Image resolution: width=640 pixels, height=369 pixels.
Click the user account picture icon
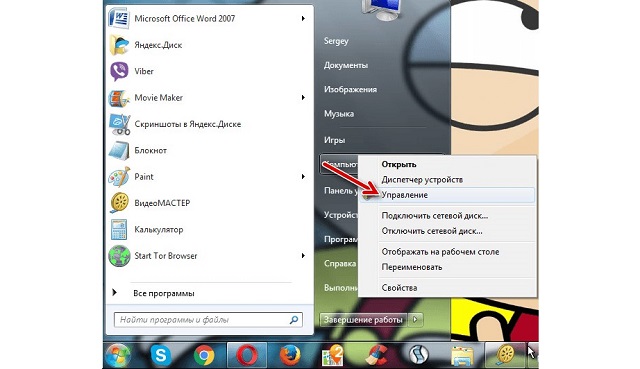coord(382,10)
